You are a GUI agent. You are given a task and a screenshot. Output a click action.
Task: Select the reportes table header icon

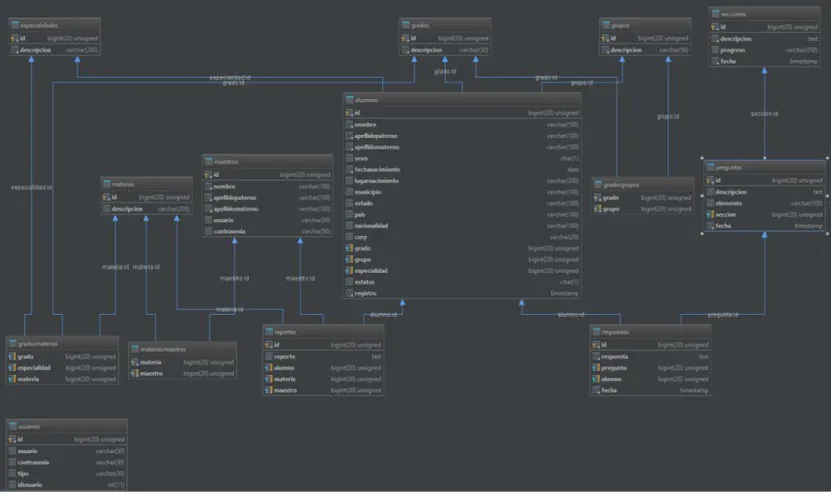click(269, 331)
